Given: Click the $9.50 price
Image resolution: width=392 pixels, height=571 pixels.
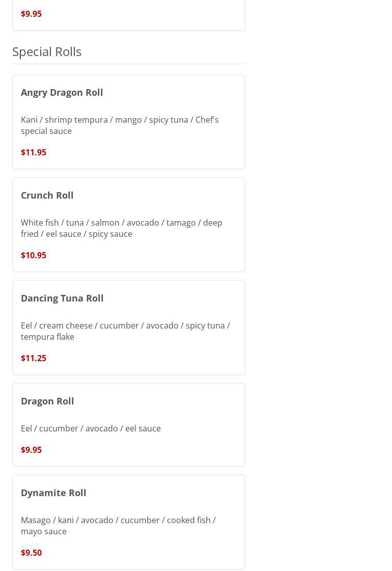Looking at the screenshot, I should (31, 553).
